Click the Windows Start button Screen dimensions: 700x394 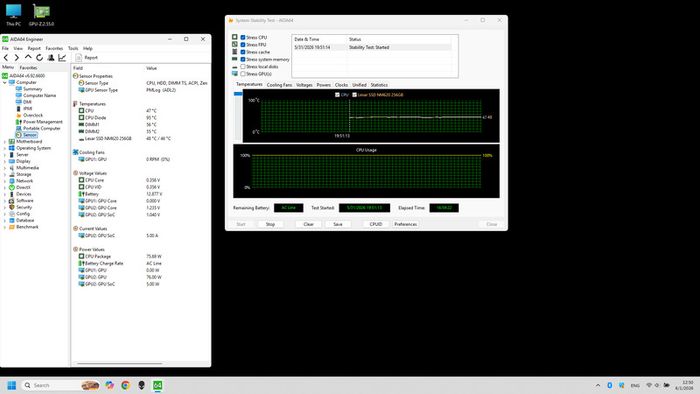pos(12,385)
